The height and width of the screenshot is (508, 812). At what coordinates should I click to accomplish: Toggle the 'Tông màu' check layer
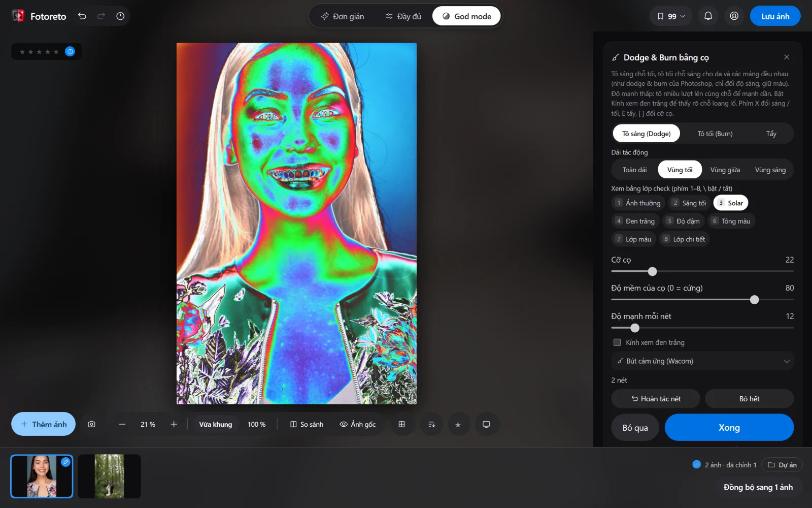click(x=731, y=221)
